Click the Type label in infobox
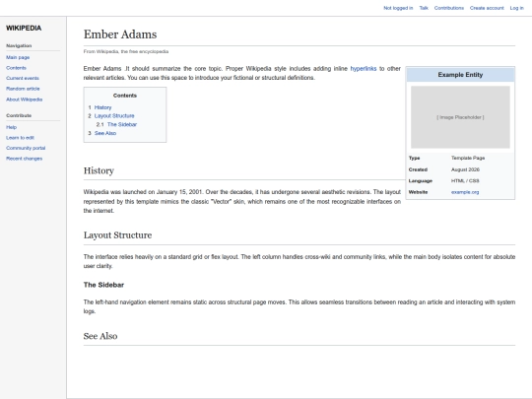The height and width of the screenshot is (399, 532). point(414,158)
